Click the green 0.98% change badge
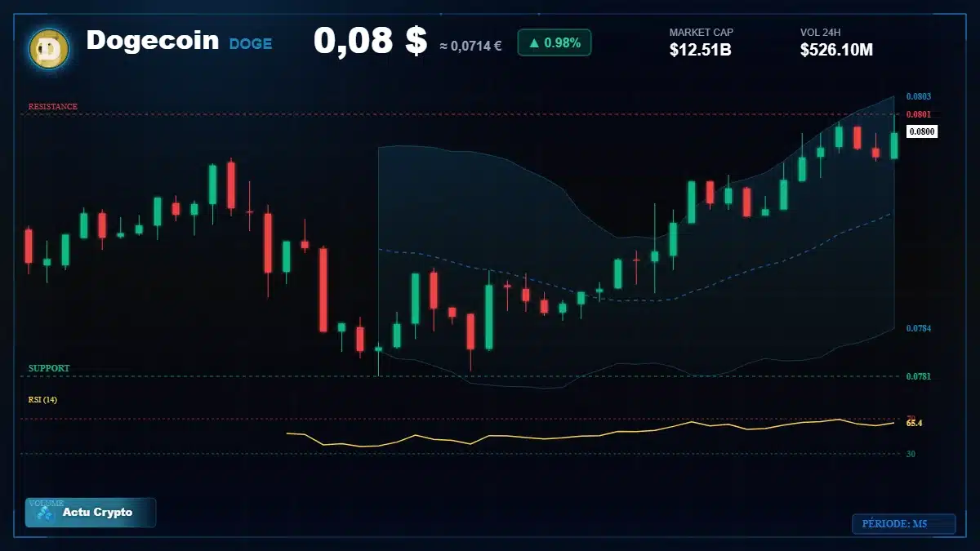Viewport: 980px width, 551px height. [x=554, y=42]
